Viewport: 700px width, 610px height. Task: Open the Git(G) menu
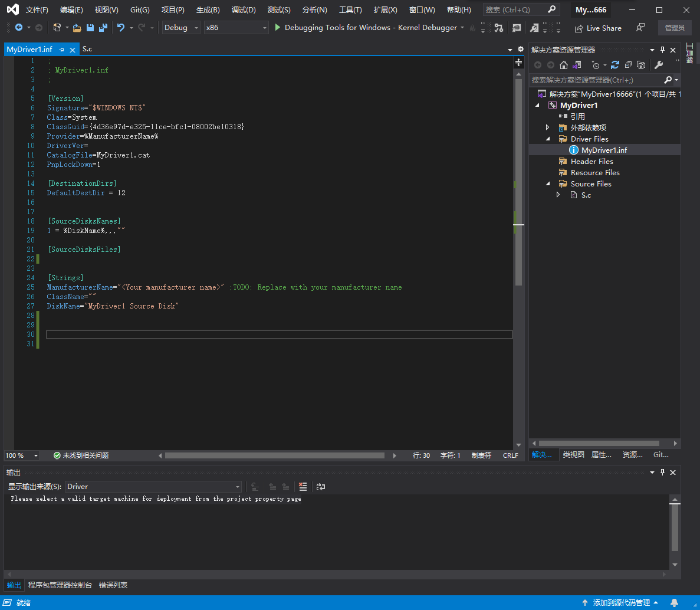pos(140,10)
